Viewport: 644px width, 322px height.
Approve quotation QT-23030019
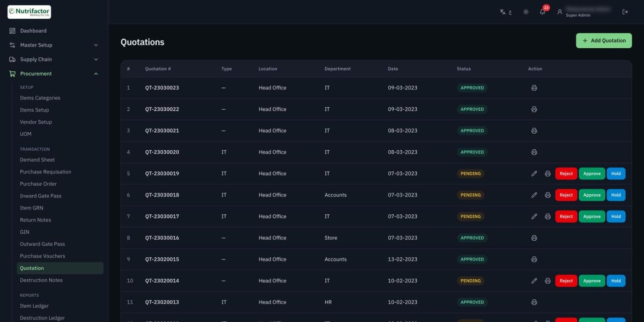click(x=592, y=174)
